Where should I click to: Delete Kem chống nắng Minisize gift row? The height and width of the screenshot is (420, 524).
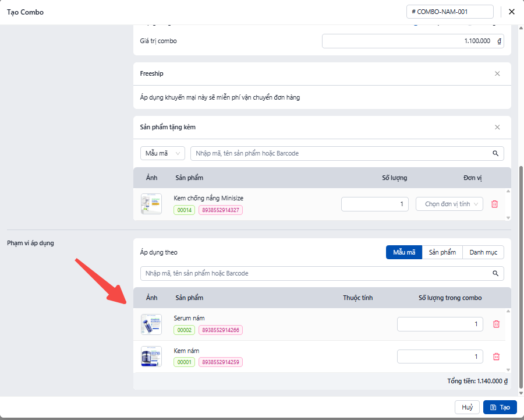click(x=495, y=204)
